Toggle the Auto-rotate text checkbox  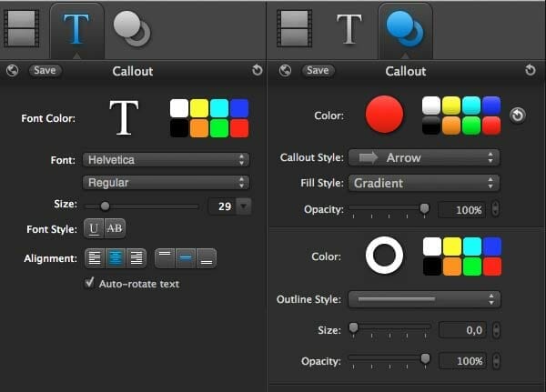click(x=89, y=284)
